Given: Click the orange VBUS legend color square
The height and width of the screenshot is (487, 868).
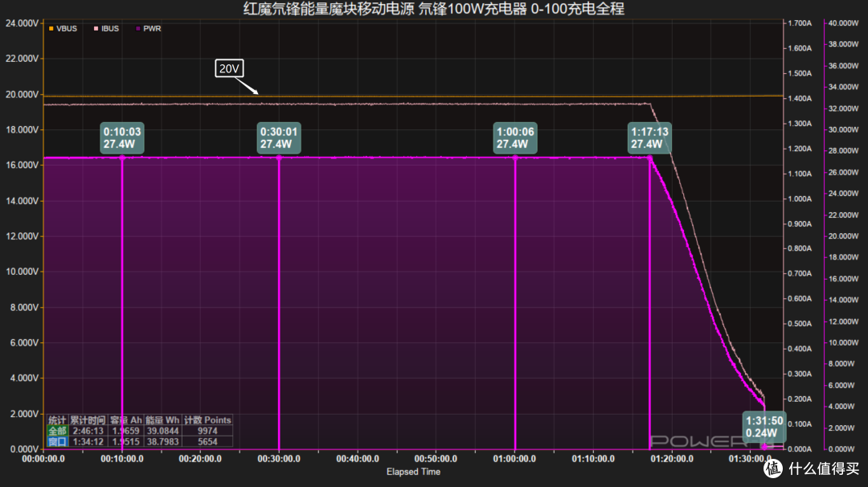Looking at the screenshot, I should pyautogui.click(x=51, y=28).
